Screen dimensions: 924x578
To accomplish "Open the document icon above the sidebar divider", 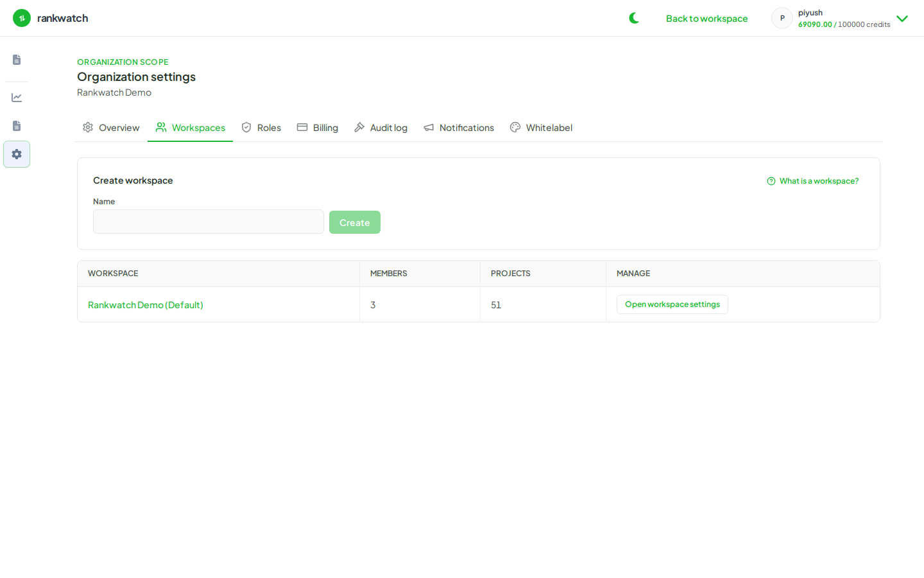I will 17,60.
